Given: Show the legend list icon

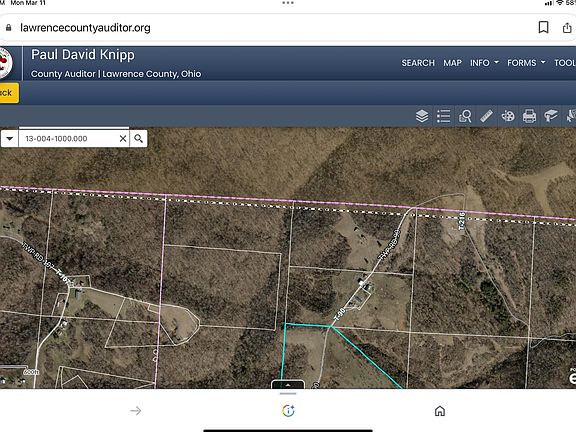Looking at the screenshot, I should tap(443, 116).
